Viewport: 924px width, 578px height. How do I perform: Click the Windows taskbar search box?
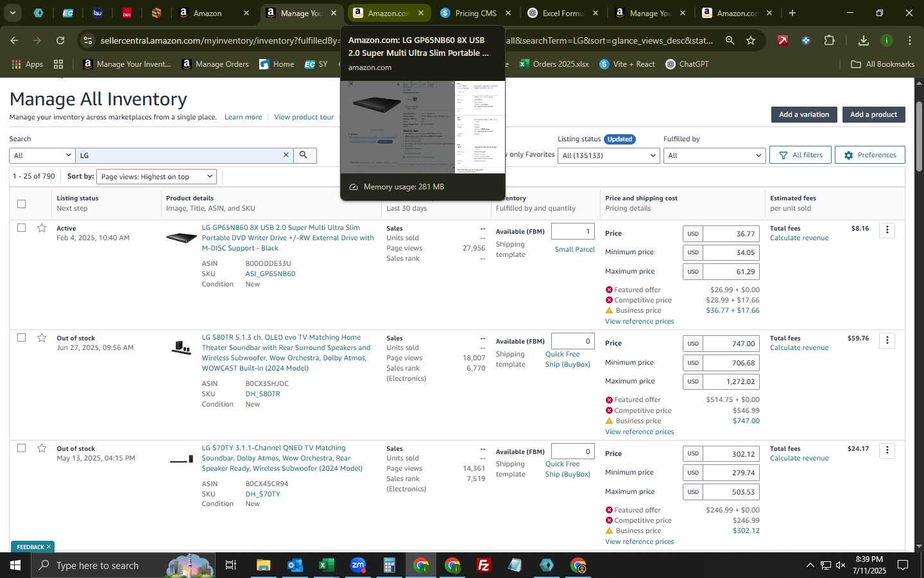tap(122, 565)
